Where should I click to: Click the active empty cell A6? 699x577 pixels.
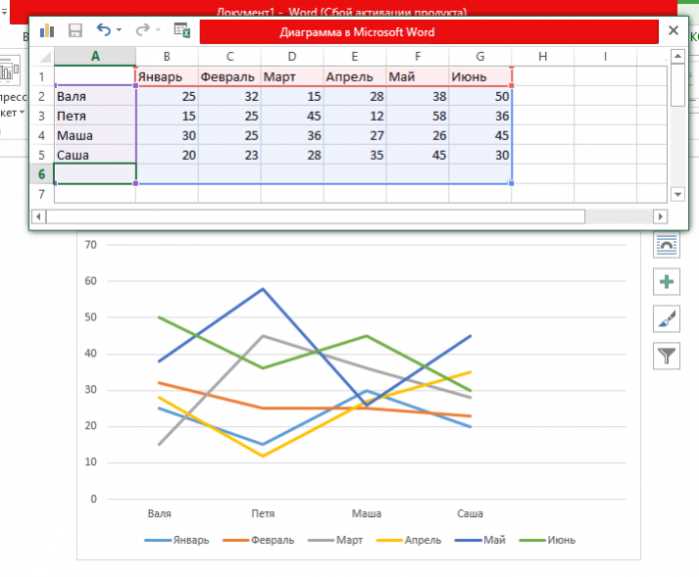(95, 174)
